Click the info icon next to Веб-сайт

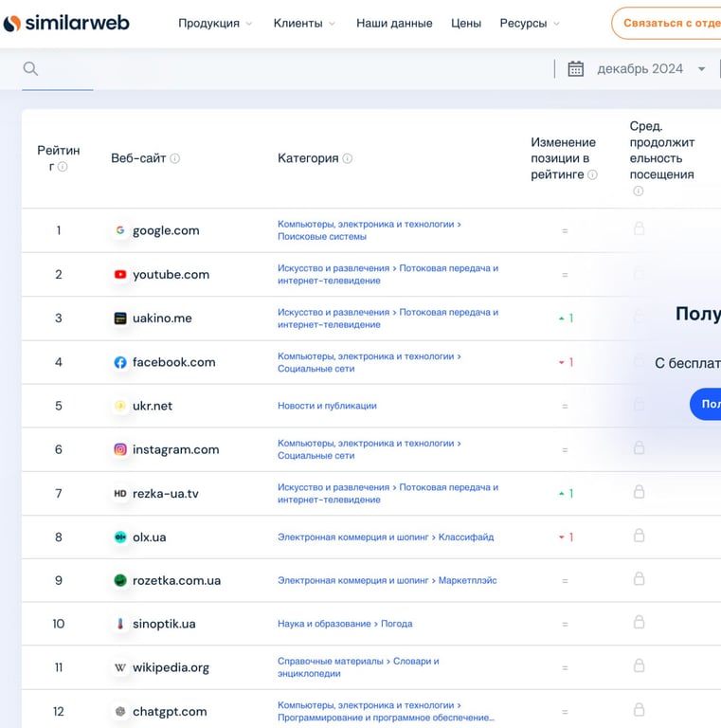click(x=175, y=159)
